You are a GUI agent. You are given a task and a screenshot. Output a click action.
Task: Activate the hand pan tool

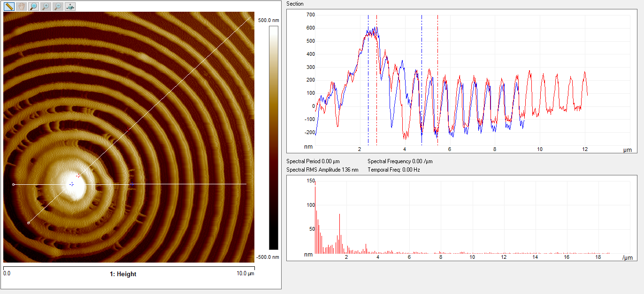[21, 7]
